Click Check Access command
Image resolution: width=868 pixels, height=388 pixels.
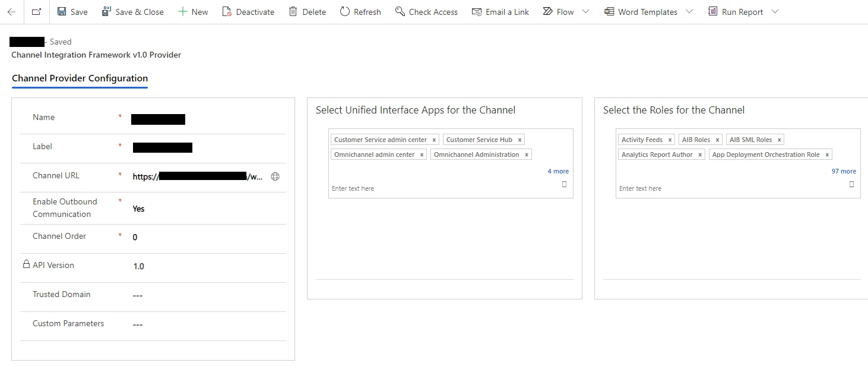426,12
